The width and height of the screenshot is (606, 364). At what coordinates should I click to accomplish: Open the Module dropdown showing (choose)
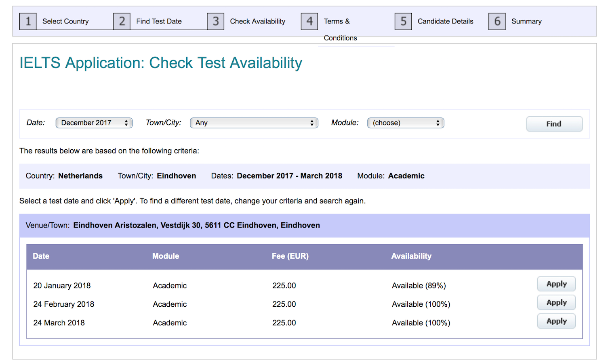406,123
